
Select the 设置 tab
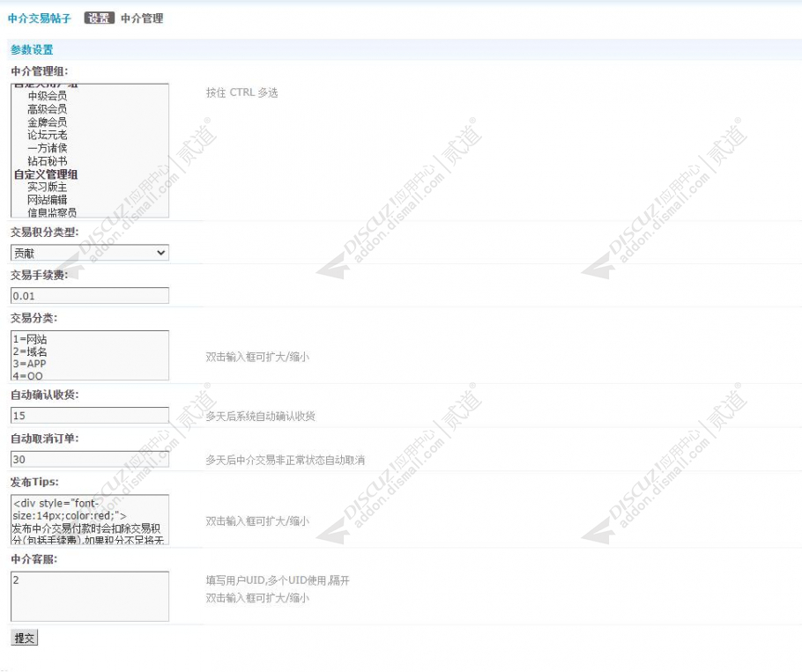[100, 18]
